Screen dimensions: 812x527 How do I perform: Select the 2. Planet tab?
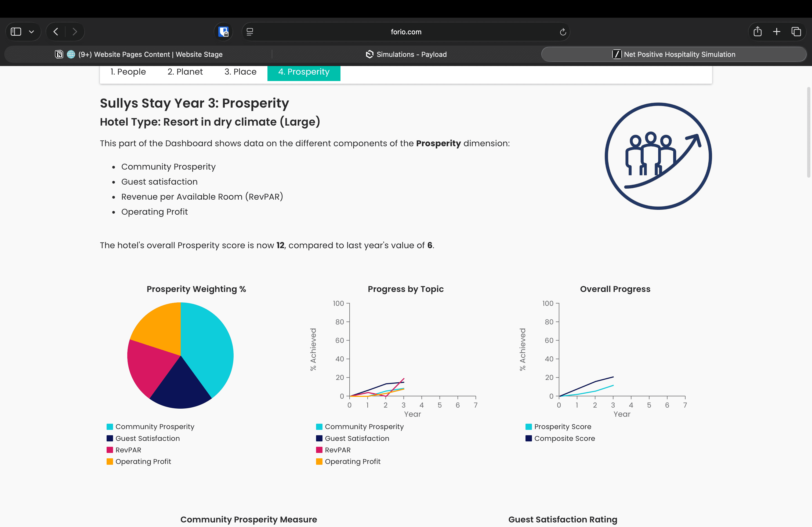[x=185, y=72]
